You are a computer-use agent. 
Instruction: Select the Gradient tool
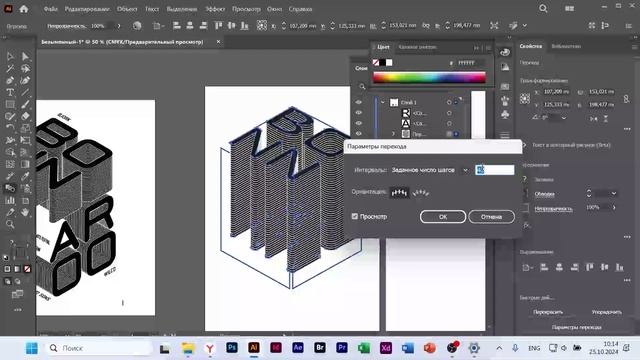tap(25, 164)
